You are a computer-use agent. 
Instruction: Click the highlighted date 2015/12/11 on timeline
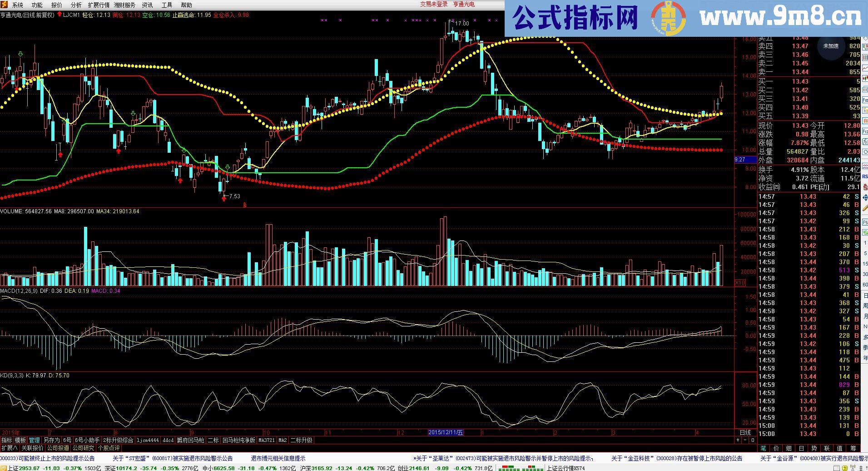pyautogui.click(x=445, y=433)
